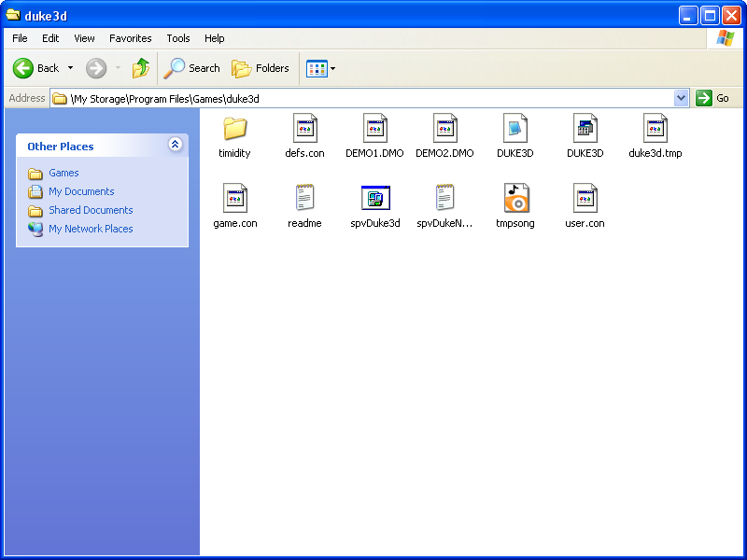Click the greyed-out Forward arrow button
The width and height of the screenshot is (747, 560).
point(96,68)
